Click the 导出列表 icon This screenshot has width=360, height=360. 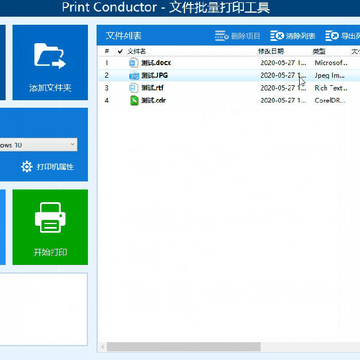tap(332, 36)
